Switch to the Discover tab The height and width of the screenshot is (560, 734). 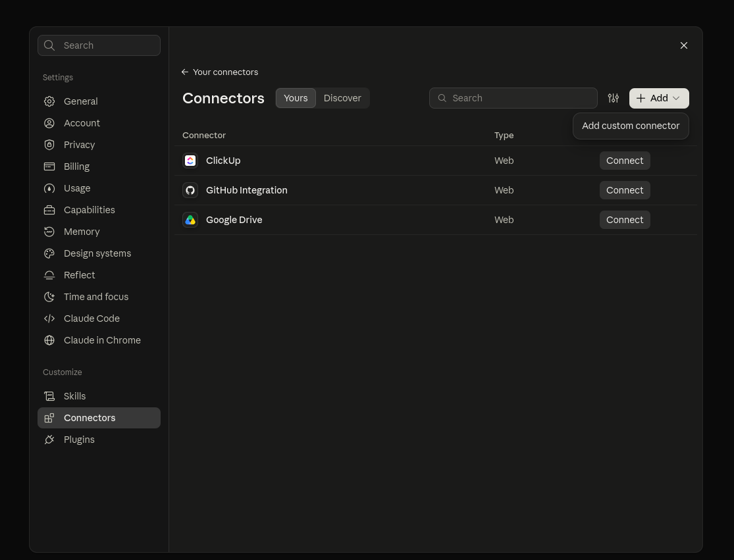[342, 98]
